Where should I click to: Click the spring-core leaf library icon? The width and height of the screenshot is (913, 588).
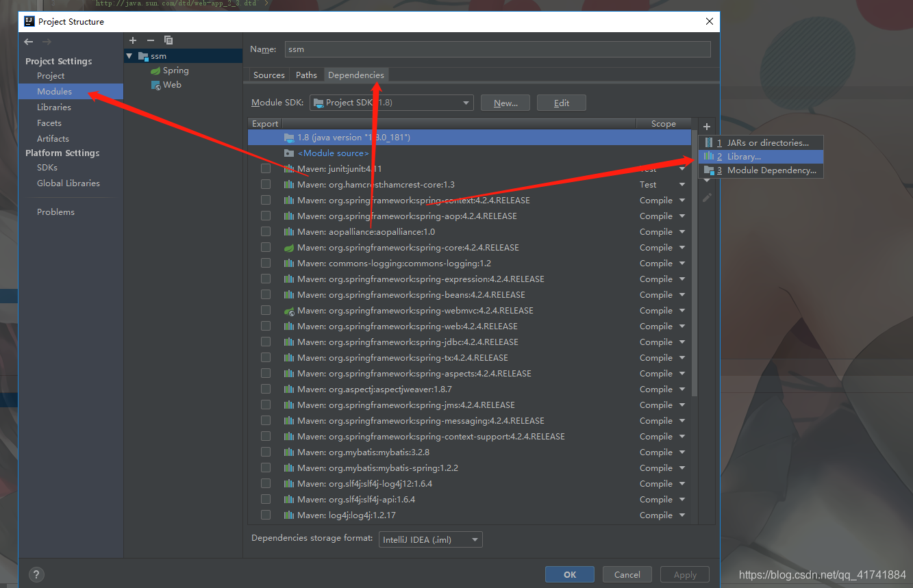[x=289, y=248]
